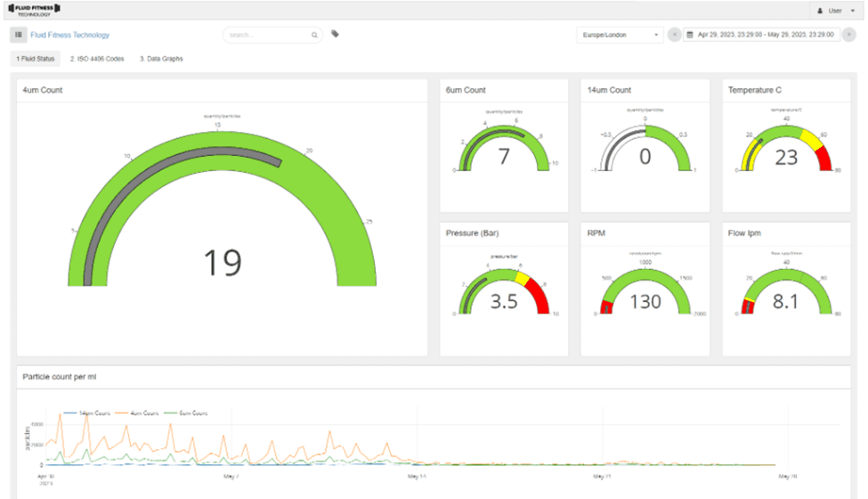Image resolution: width=868 pixels, height=499 pixels.
Task: Click the calendar icon in date range
Action: [x=691, y=35]
